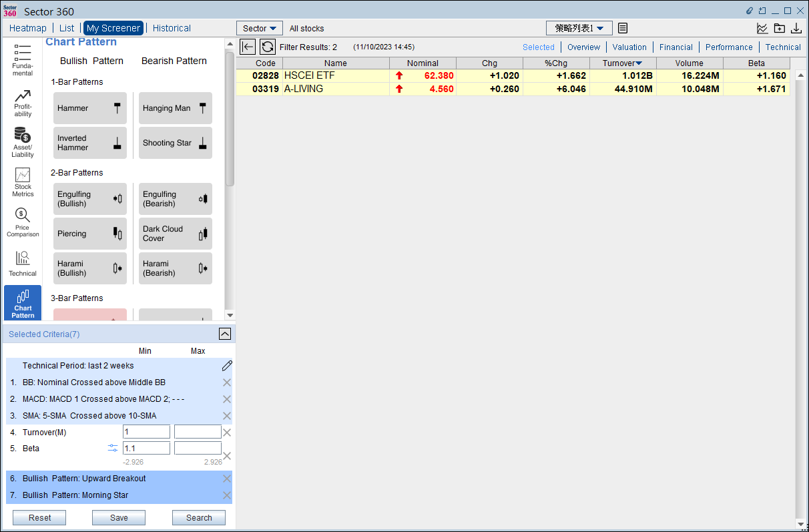This screenshot has width=809, height=532.
Task: Adjust the Beta range slider control
Action: tap(112, 448)
